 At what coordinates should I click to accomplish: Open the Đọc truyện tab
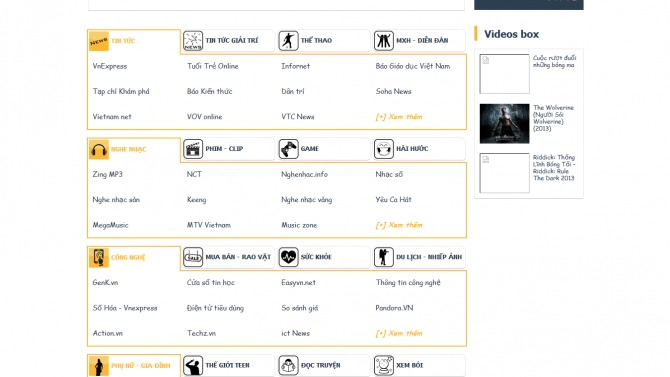tap(324, 365)
